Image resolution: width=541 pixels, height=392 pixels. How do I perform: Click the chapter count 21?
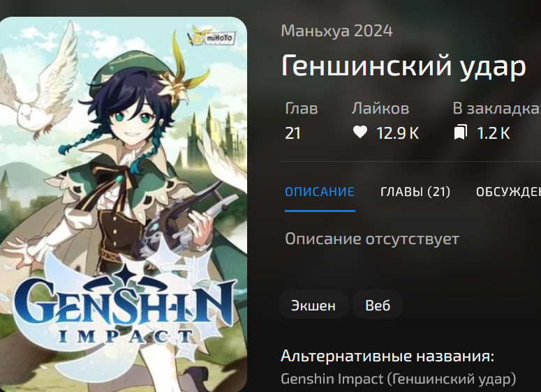pos(292,133)
